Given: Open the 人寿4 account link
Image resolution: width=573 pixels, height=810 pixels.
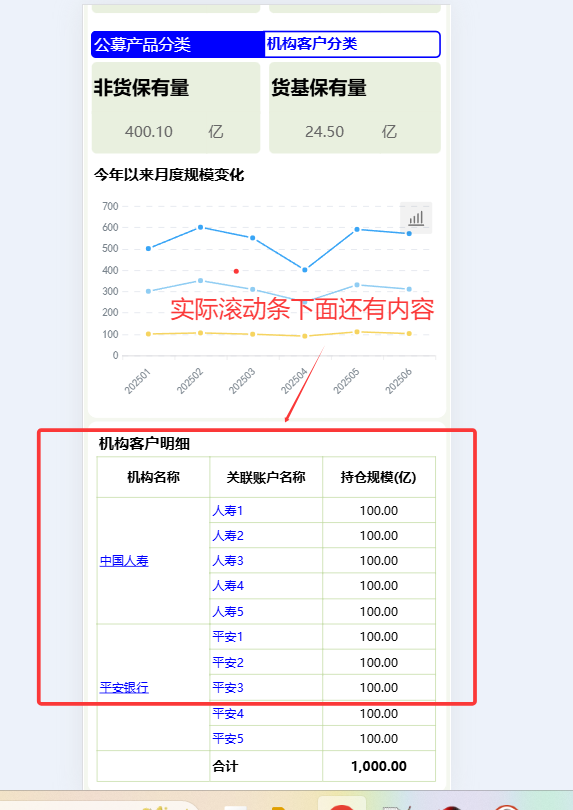Looking at the screenshot, I should (228, 586).
